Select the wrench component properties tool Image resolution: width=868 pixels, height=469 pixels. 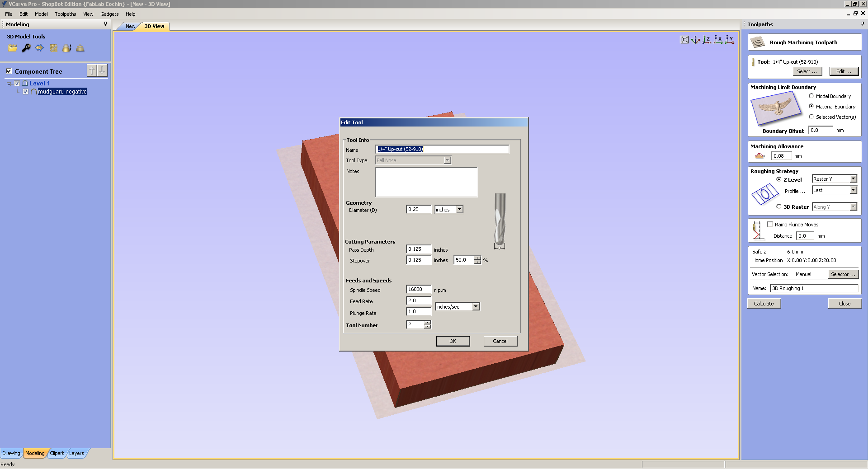point(26,48)
